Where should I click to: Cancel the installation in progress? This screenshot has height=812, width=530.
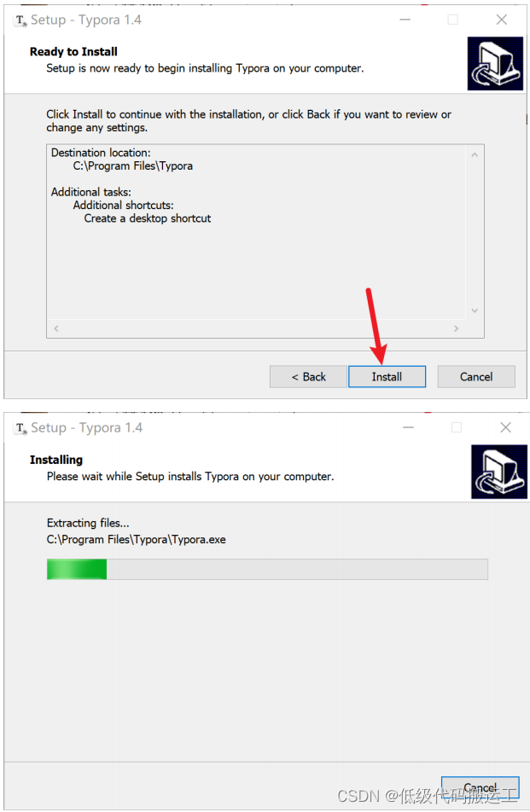480,787
